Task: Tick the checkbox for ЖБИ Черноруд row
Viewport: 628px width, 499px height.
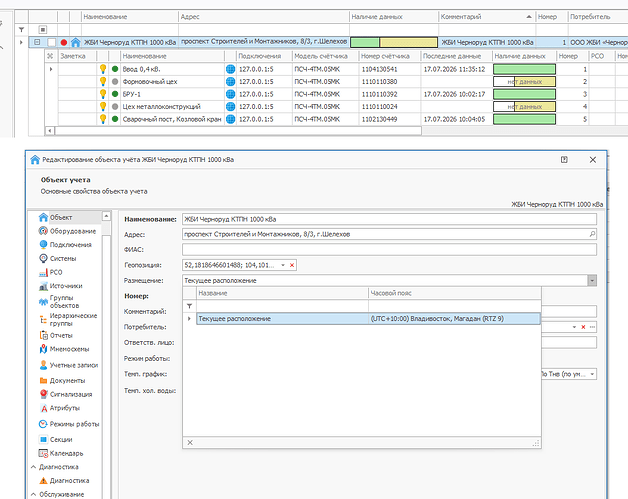Action: (x=51, y=42)
